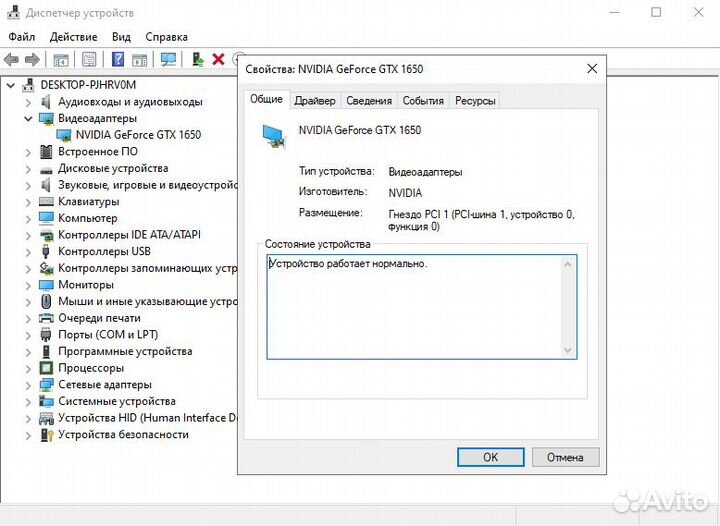Click the DESKTOP-PJHRV0M computer icon
Image resolution: width=720 pixels, height=526 pixels.
click(x=29, y=85)
